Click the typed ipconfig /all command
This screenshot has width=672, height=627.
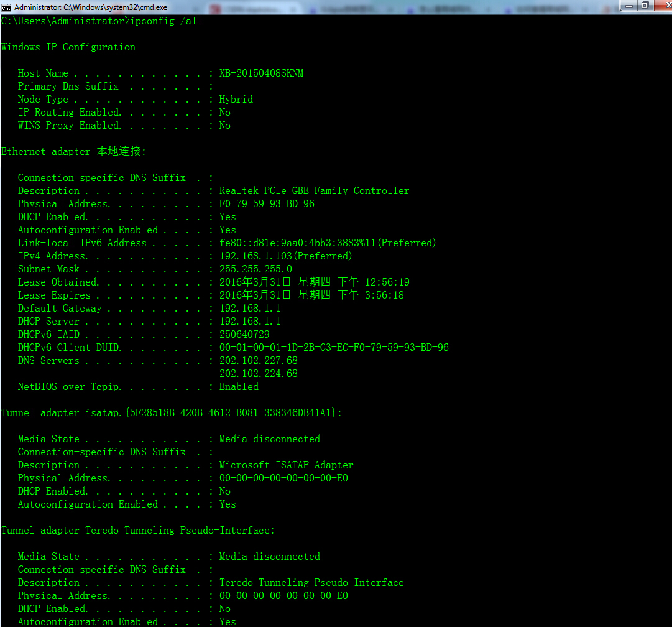[166, 21]
